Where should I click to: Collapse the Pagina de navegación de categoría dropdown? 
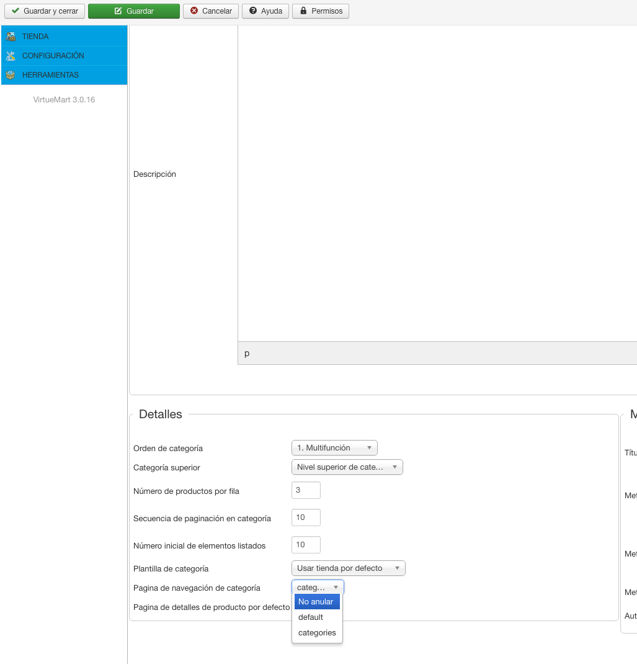tap(318, 587)
